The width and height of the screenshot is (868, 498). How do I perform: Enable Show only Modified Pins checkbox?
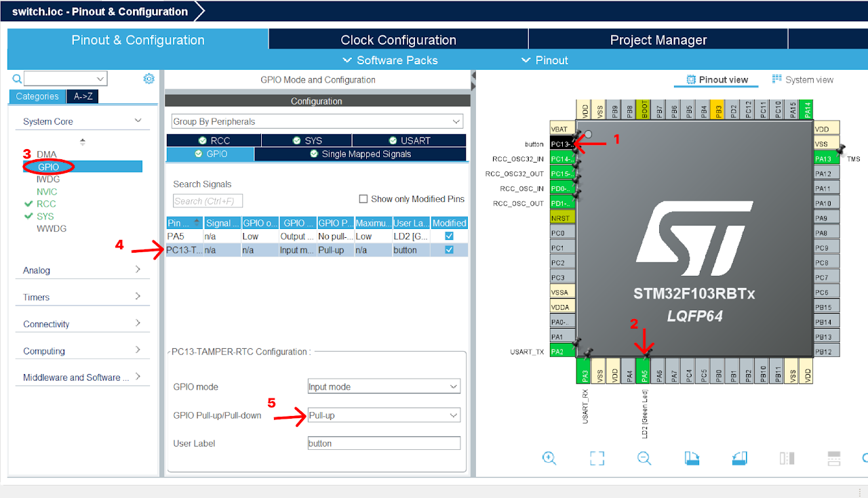[363, 199]
